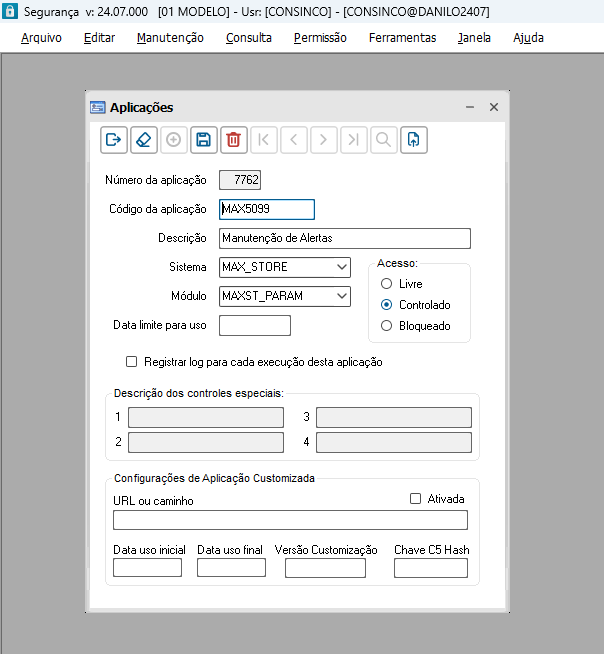Open the Arquivo menu
This screenshot has height=654, width=604.
point(41,38)
